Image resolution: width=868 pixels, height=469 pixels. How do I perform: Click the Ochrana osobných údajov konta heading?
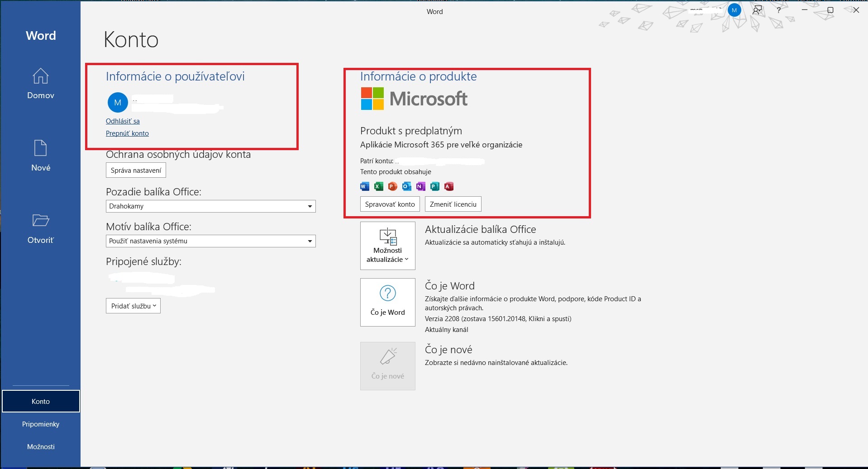[178, 155]
